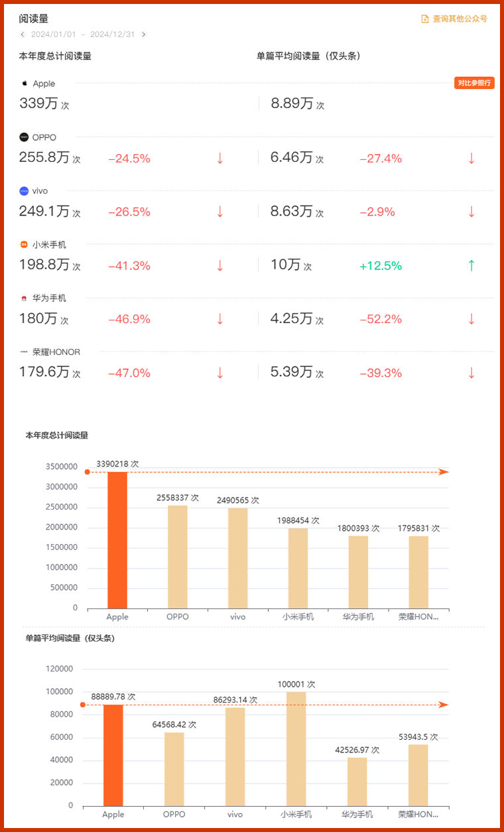This screenshot has width=504, height=832.
Task: Click the down arrow next to -52.2%
Action: click(472, 320)
